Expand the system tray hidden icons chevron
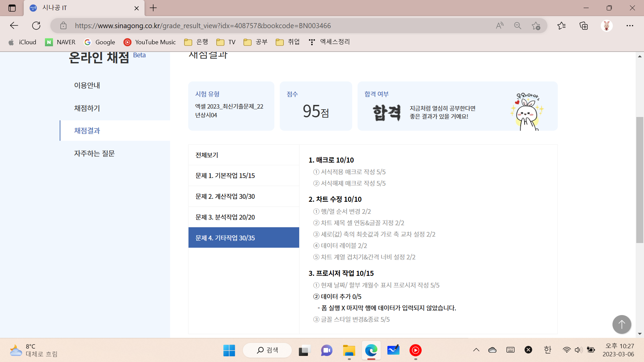Screen dimensions: 644x362 [476, 350]
